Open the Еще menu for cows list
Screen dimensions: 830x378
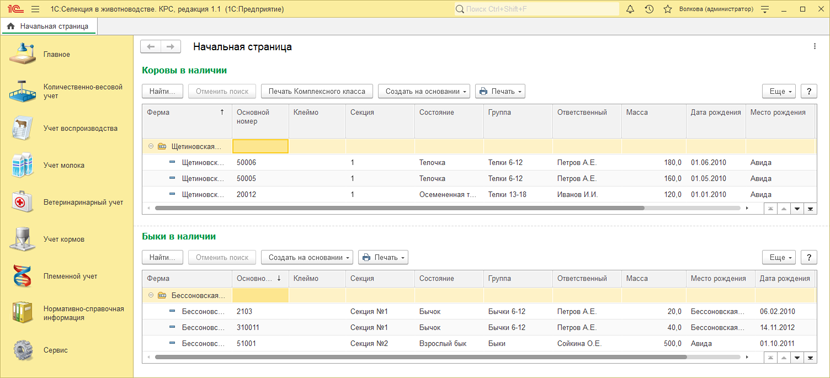click(x=779, y=91)
